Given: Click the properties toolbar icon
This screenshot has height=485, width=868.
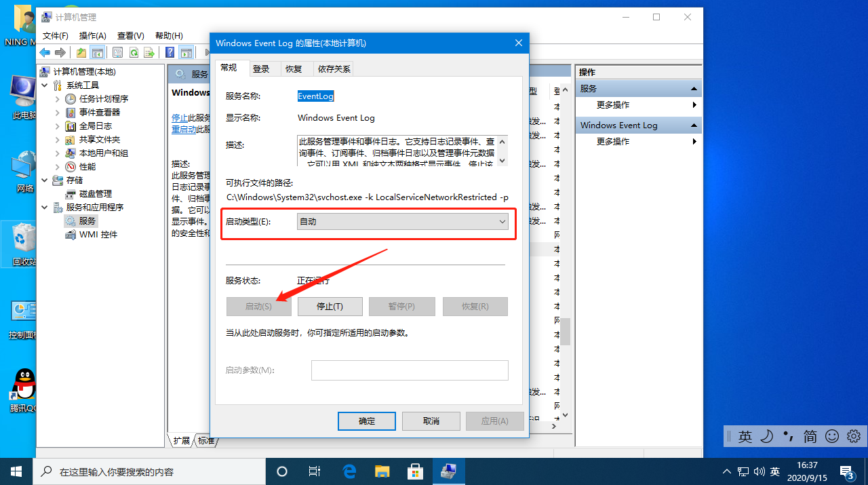Looking at the screenshot, I should (x=117, y=52).
